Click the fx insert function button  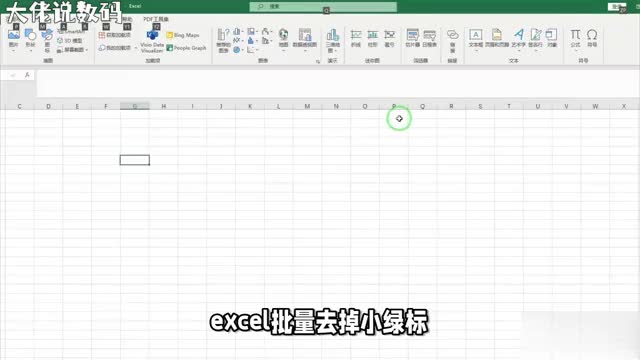point(27,75)
